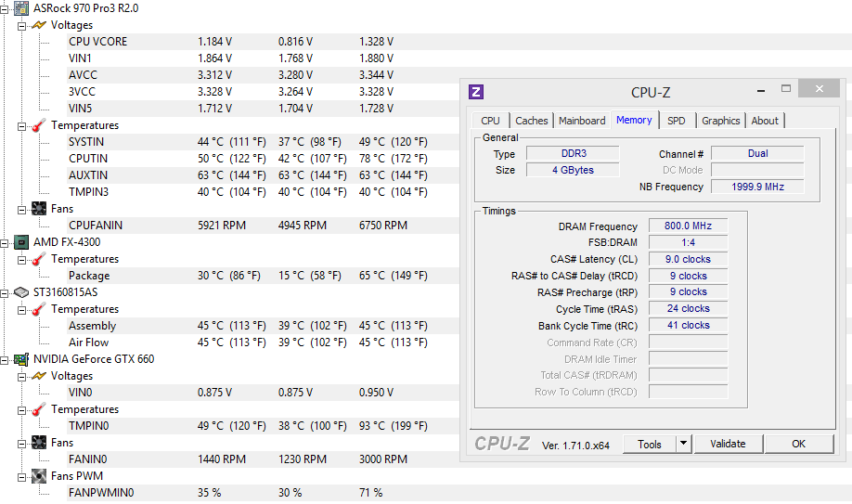This screenshot has width=852, height=504.
Task: Select the TMPIN3 temperature row
Action: [x=263, y=192]
